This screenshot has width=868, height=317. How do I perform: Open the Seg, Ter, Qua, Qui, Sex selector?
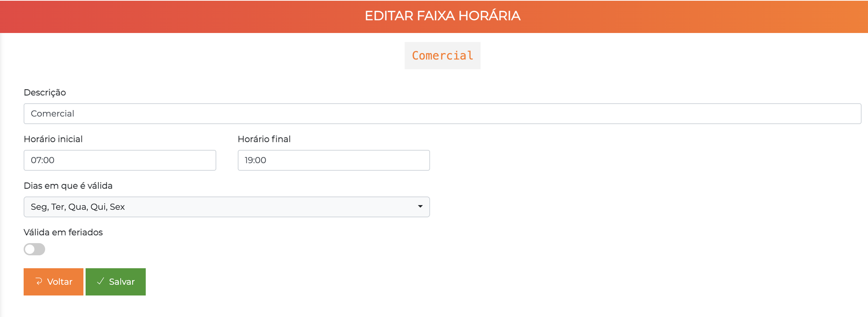pyautogui.click(x=226, y=207)
